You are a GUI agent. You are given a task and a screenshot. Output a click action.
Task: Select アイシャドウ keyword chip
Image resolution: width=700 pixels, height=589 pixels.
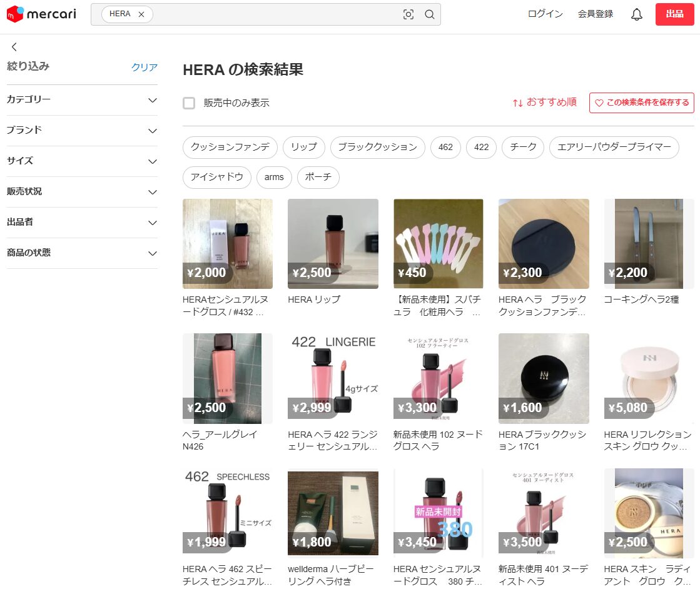coord(217,177)
